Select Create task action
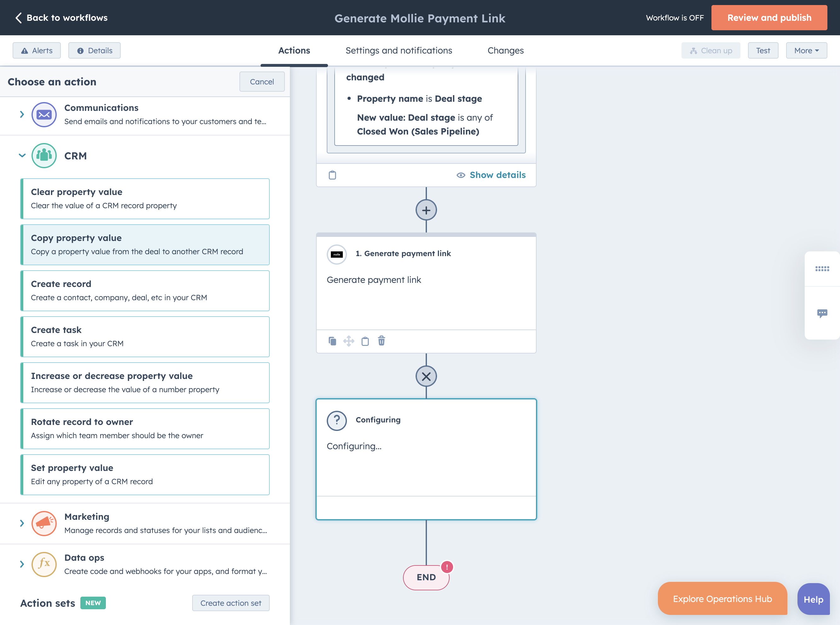Image resolution: width=840 pixels, height=625 pixels. [x=145, y=337]
